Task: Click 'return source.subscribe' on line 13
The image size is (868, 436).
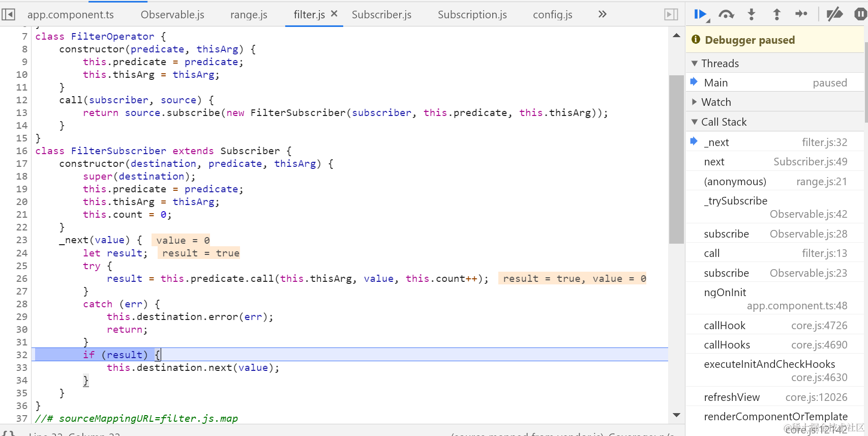Action: tap(152, 112)
